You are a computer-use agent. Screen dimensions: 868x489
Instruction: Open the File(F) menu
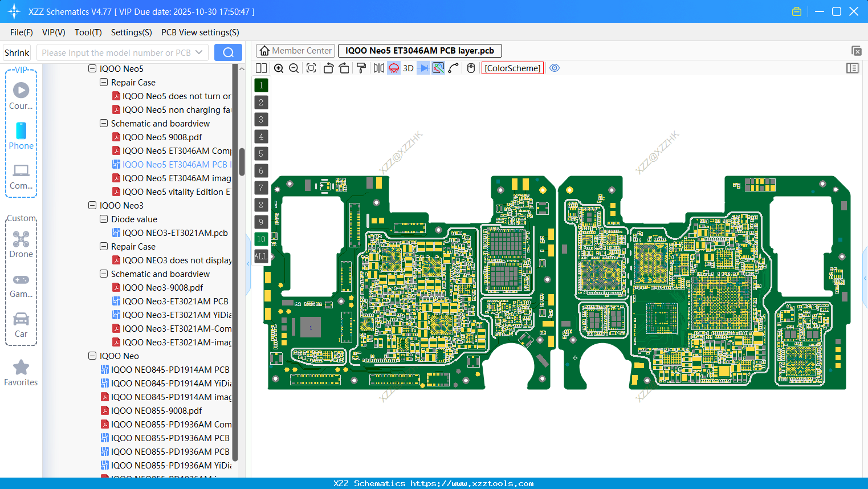pyautogui.click(x=22, y=32)
